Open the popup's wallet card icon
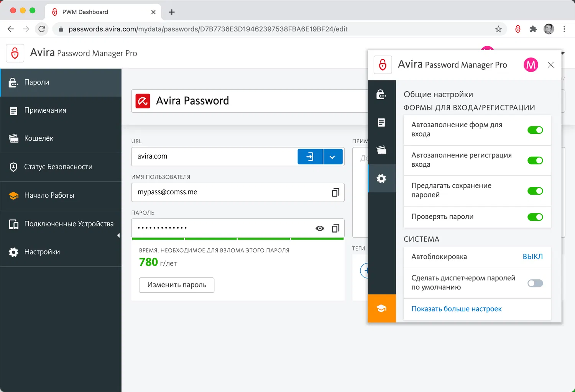The image size is (575, 392). point(381,150)
